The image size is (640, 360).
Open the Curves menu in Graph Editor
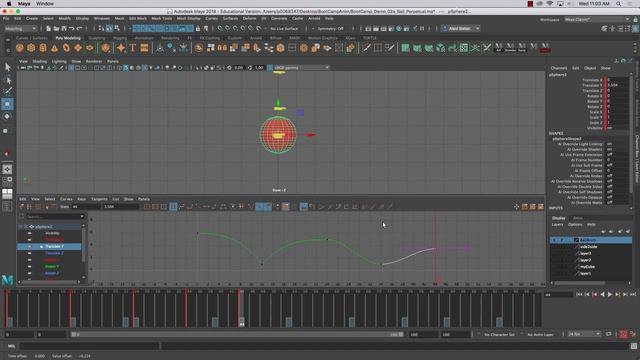66,199
